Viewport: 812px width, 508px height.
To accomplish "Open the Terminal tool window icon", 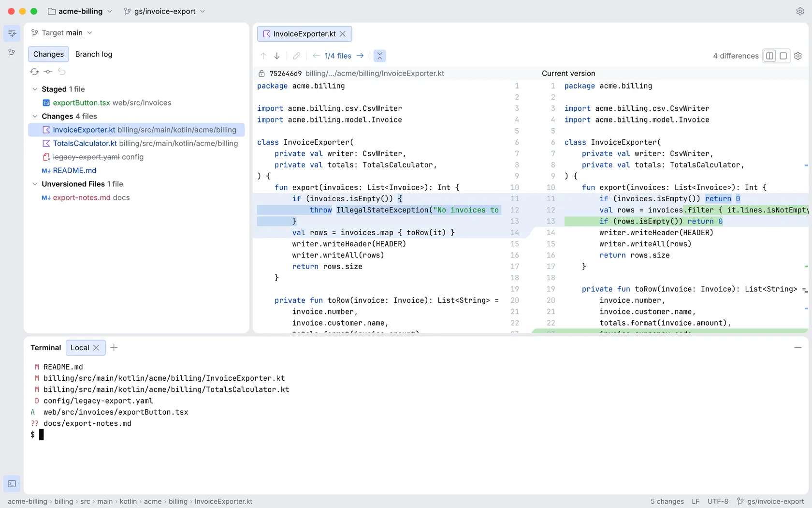I will (12, 484).
